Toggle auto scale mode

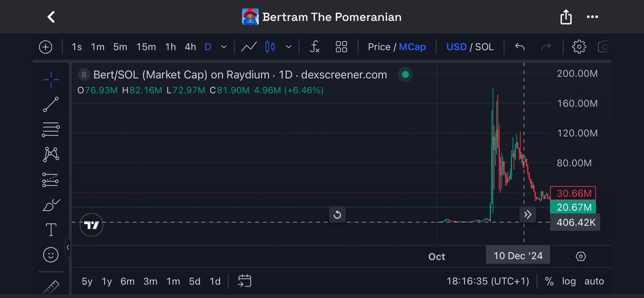coord(594,281)
